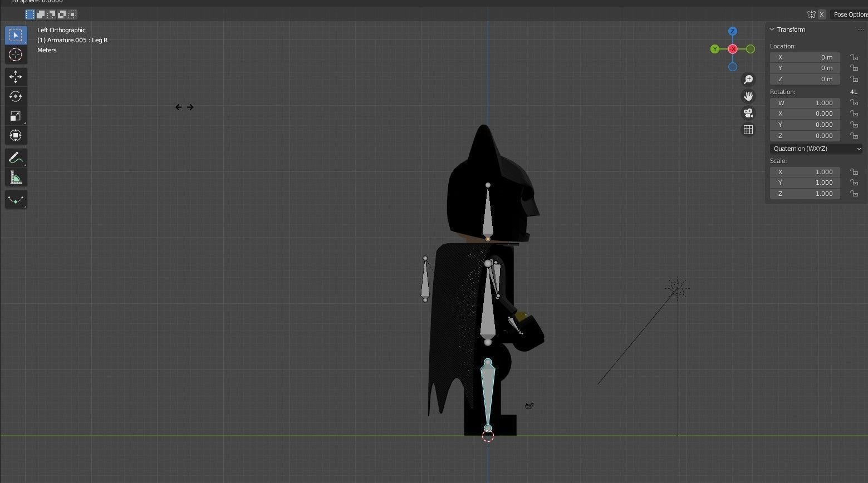Edit Location X field
Image resolution: width=868 pixels, height=483 pixels.
805,57
